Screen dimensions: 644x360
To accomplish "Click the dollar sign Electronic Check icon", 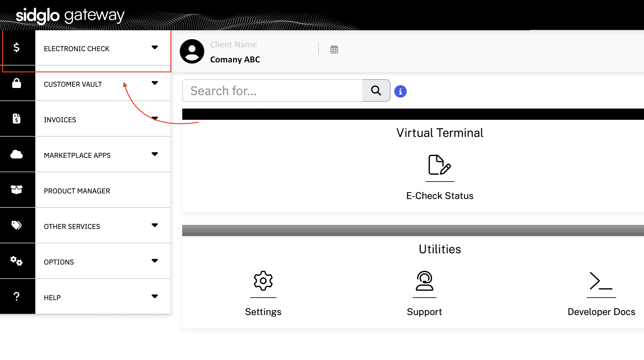I will tap(17, 47).
